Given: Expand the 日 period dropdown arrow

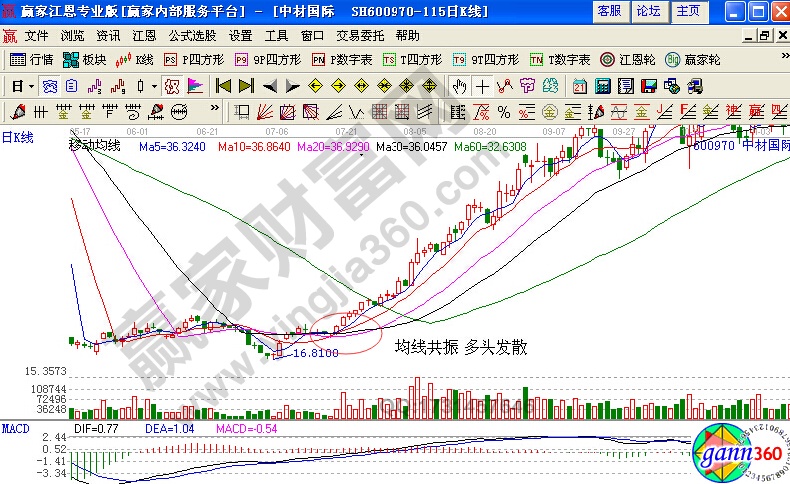Looking at the screenshot, I should point(32,85).
